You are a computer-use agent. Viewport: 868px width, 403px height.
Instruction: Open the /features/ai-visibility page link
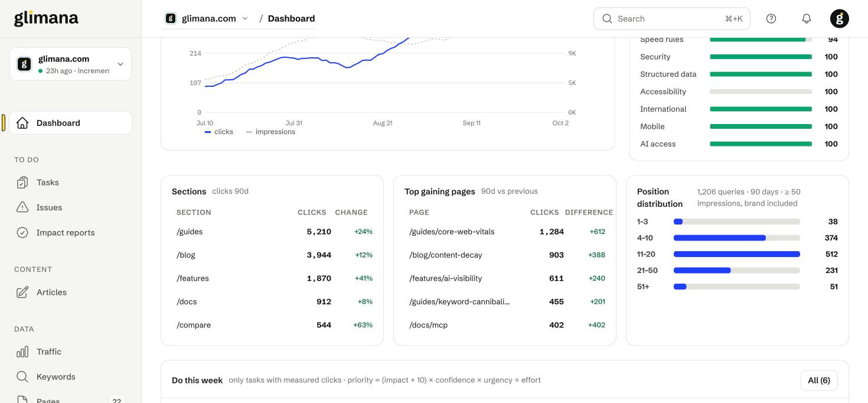pyautogui.click(x=446, y=278)
